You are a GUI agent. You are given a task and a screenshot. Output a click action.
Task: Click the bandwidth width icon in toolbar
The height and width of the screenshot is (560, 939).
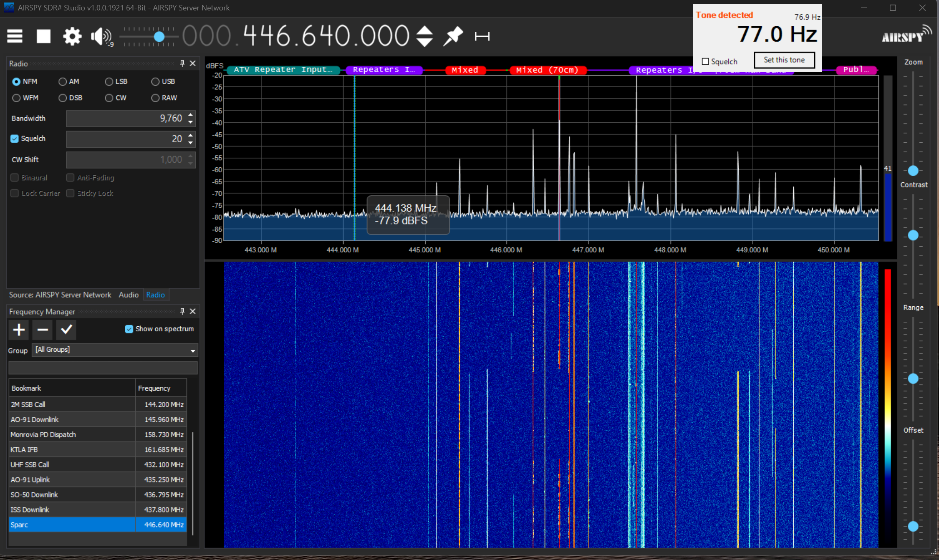pos(482,37)
